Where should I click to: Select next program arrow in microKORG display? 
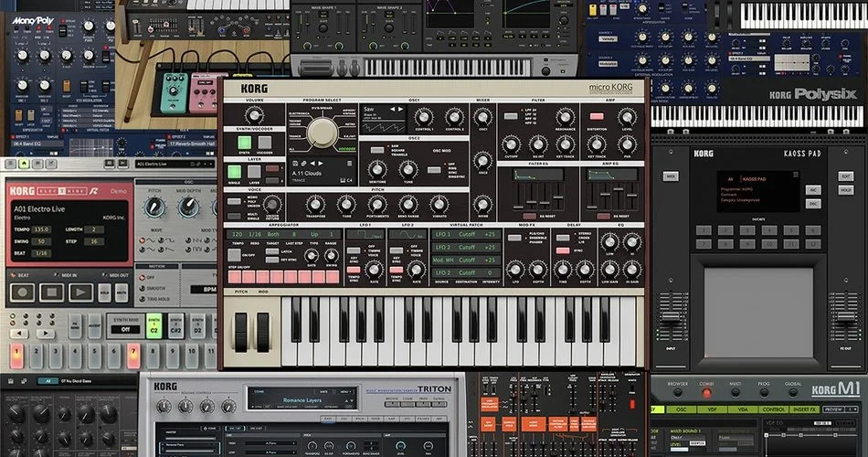point(321,164)
